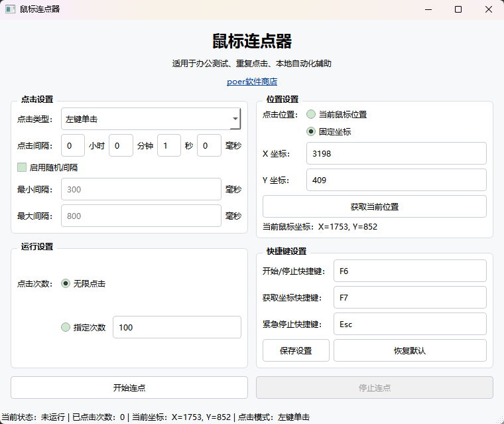Click the 秒 interval input field
504x424 pixels.
169,146
